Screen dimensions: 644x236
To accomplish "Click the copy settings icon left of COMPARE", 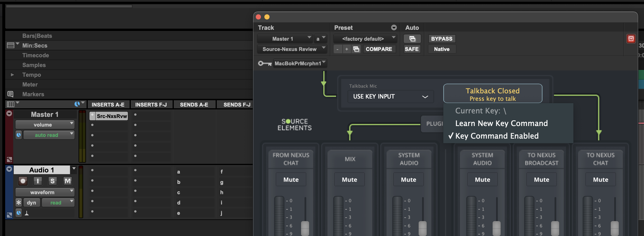I will (356, 49).
